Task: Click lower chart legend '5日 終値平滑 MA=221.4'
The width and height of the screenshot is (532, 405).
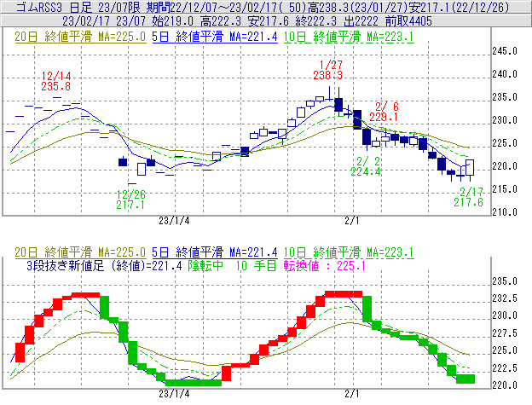Action: coord(215,252)
